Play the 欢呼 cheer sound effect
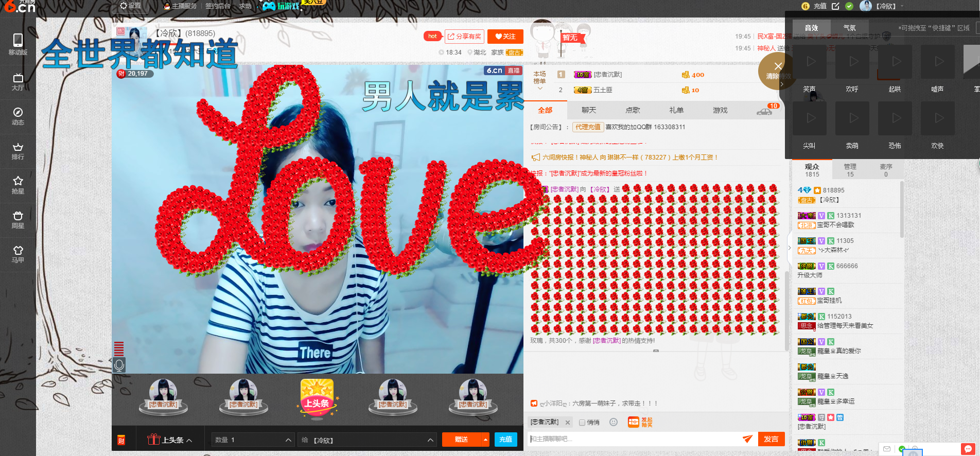Viewport: 980px width, 456px height. pos(853,62)
